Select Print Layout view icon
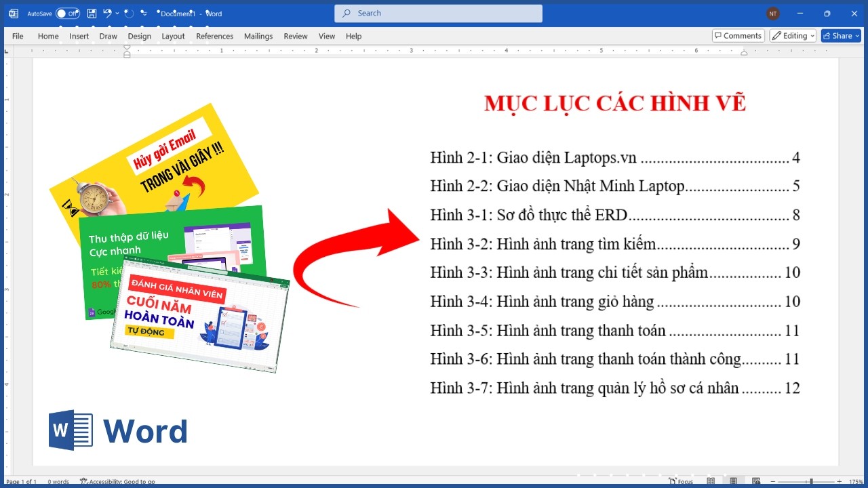 [733, 481]
